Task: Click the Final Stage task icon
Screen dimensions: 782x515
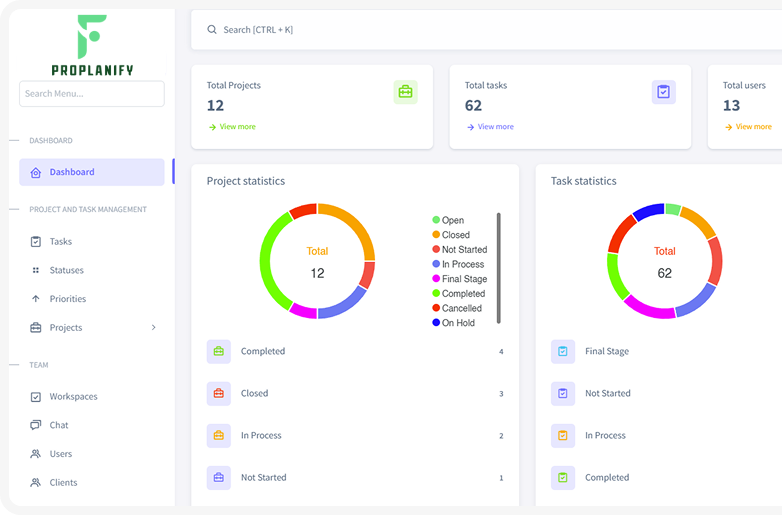Action: point(562,352)
